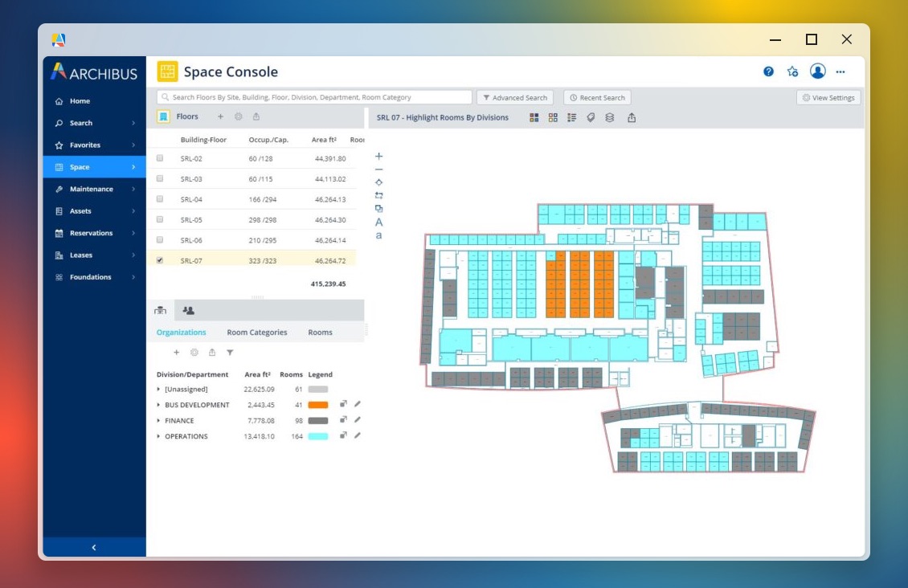908x588 pixels.
Task: Switch to the employees panel icon
Action: pyautogui.click(x=189, y=310)
